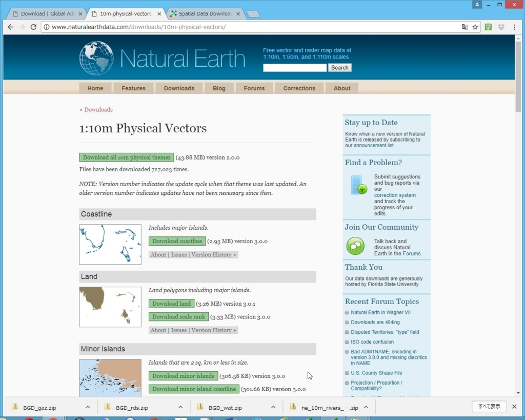Expand options for BGD_gaz.zip download
Viewport: 525px width, 420px height.
88,407
